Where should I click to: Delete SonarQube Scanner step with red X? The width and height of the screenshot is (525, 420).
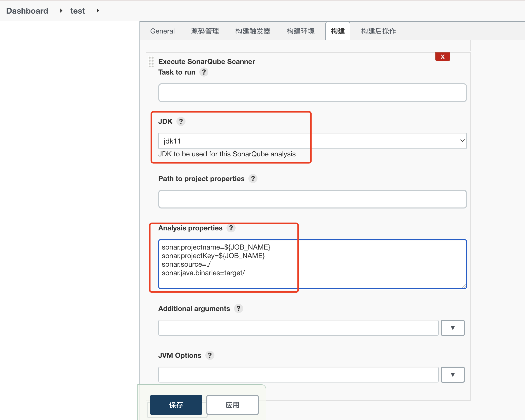(442, 57)
